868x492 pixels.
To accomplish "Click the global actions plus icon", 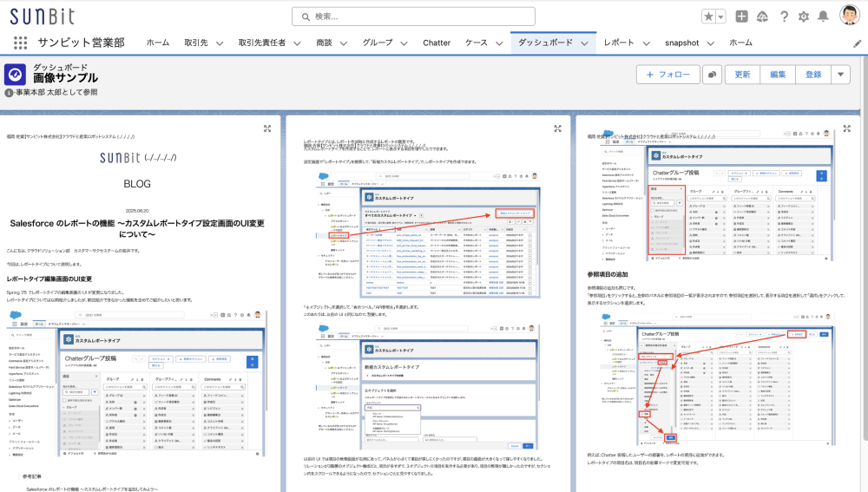I will 742,16.
